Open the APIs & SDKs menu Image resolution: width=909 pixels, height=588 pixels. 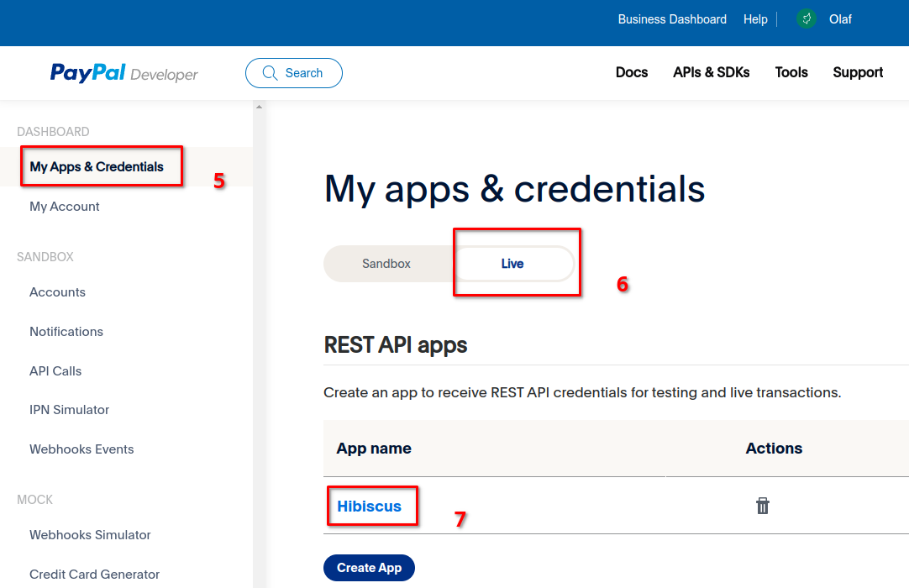pos(712,72)
